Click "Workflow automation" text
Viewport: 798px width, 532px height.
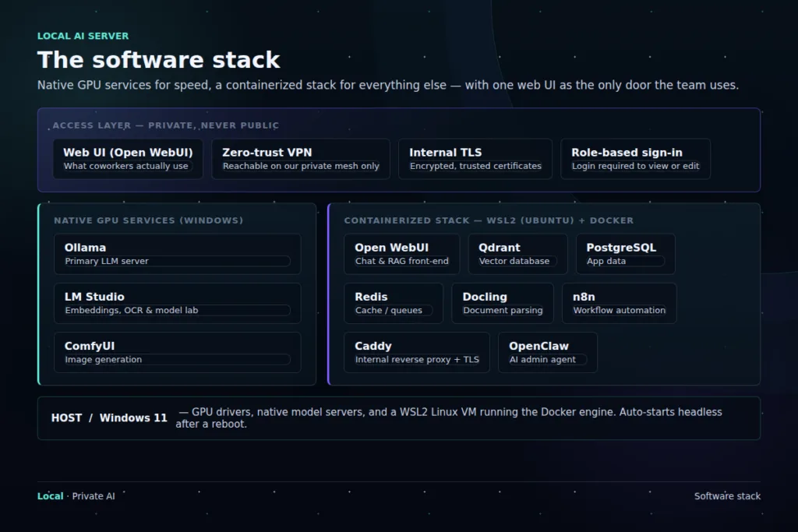click(619, 310)
